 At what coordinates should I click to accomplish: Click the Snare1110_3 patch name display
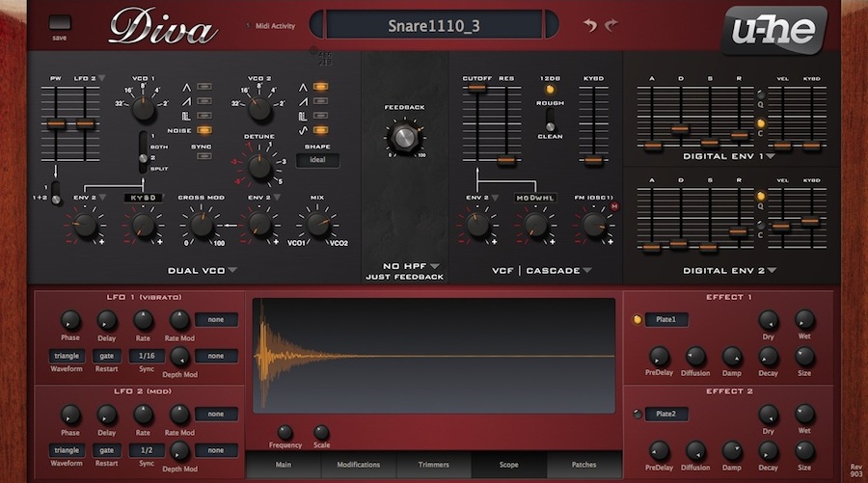[434, 25]
